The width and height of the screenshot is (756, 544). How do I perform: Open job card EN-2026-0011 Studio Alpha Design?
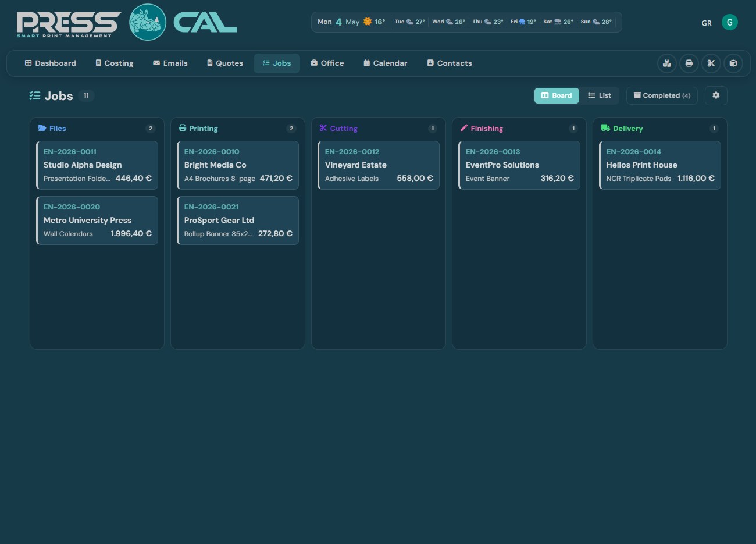point(97,165)
